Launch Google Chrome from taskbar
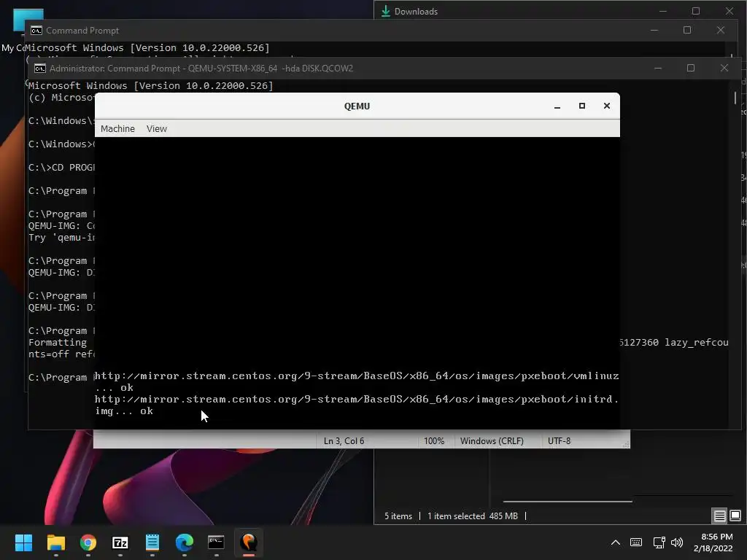747x560 pixels. [x=88, y=542]
